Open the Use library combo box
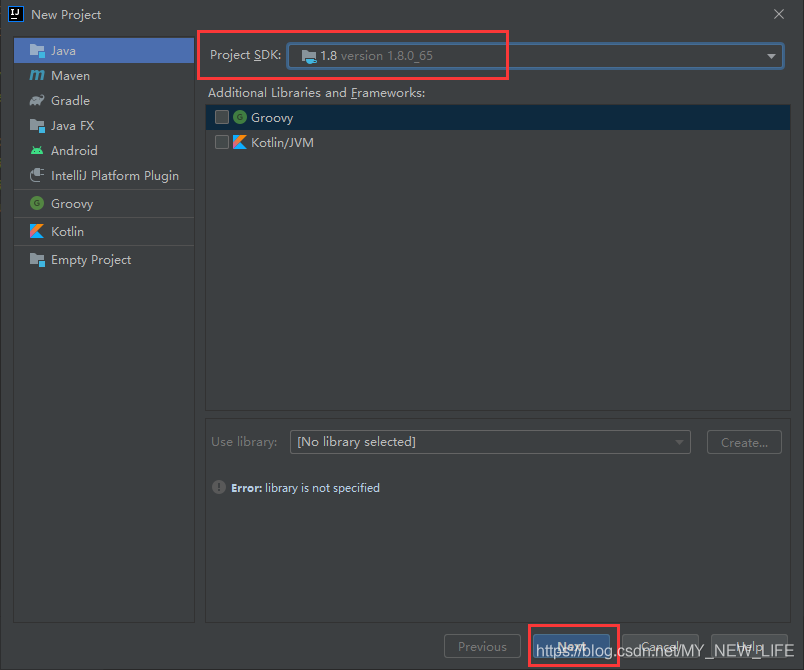The height and width of the screenshot is (670, 804). pos(490,442)
